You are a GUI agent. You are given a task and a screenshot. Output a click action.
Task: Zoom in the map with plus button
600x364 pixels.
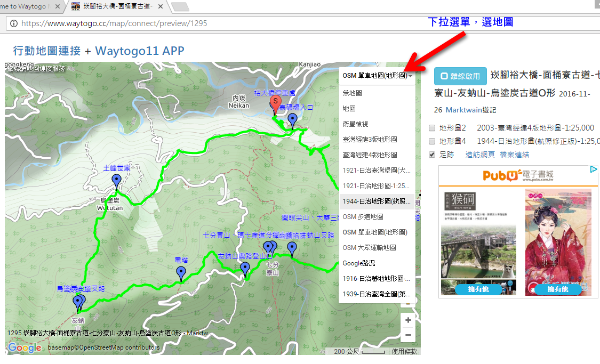(408, 320)
